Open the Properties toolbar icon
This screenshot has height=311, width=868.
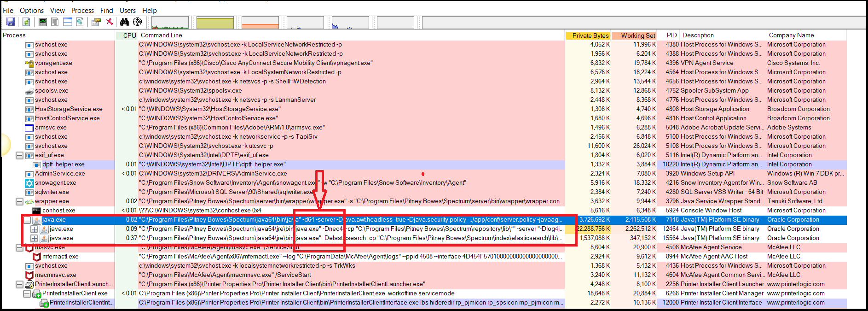(x=96, y=22)
